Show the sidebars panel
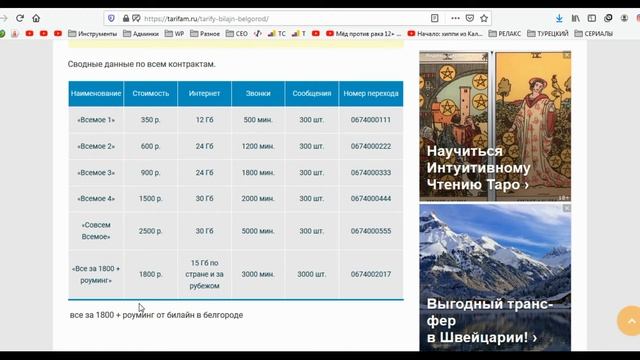640x360 pixels. (592, 18)
